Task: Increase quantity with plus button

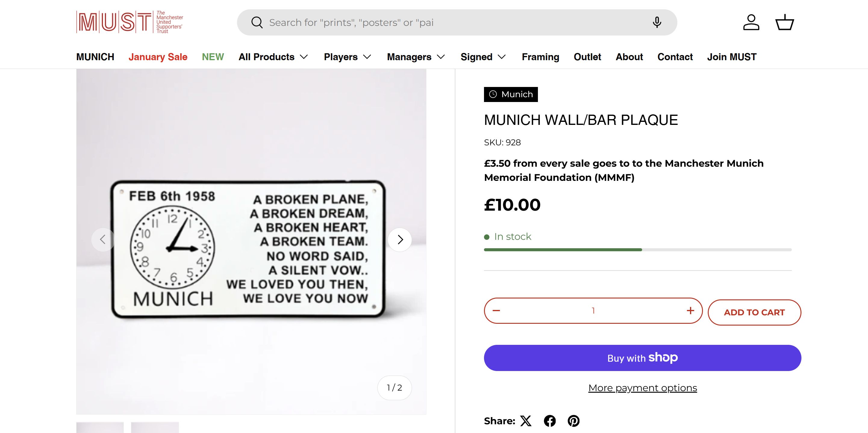Action: 690,311
